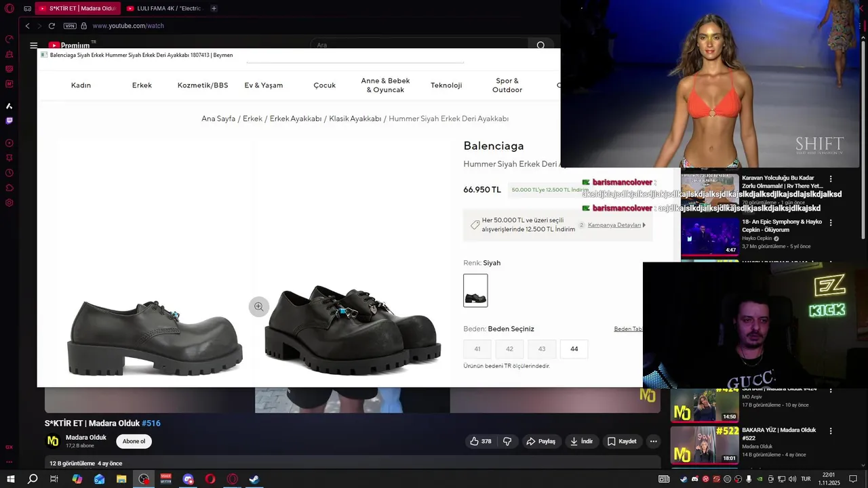Click the İndir download button
Screen dimensions: 868x488
coord(581,441)
